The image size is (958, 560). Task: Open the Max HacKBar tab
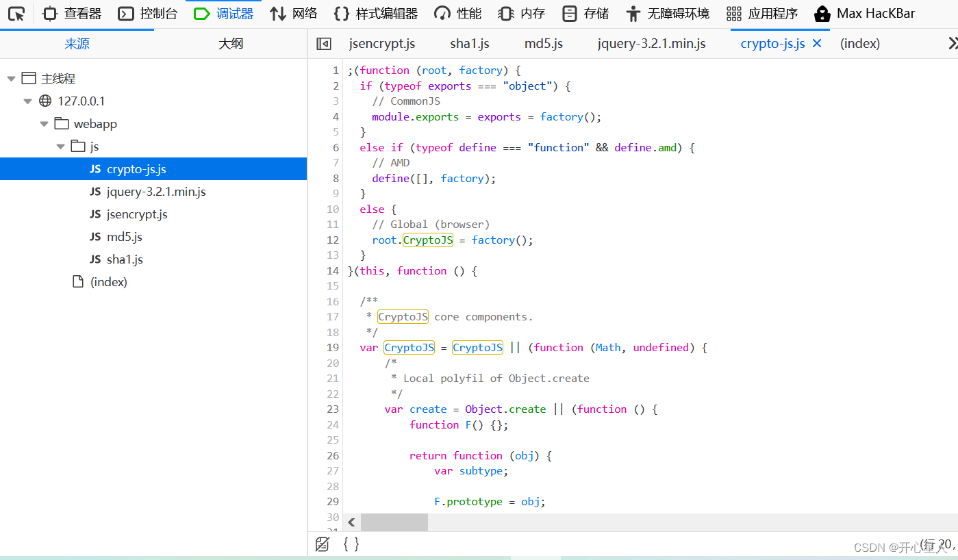(x=864, y=14)
